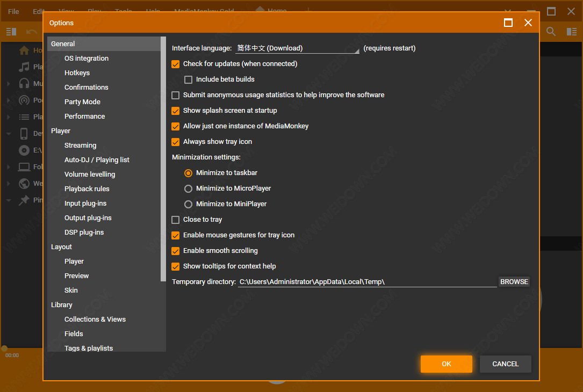The image size is (583, 392).
Task: Click the music note icon in the sidebar
Action: coord(24,67)
